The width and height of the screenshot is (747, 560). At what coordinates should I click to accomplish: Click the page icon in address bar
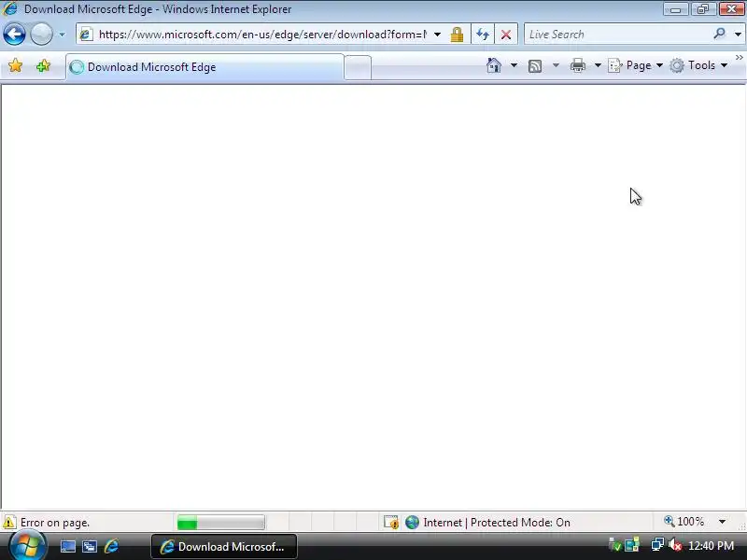tap(86, 35)
